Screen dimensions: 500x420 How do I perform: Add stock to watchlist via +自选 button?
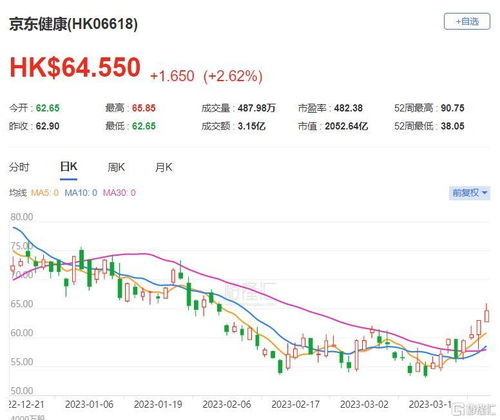click(467, 22)
